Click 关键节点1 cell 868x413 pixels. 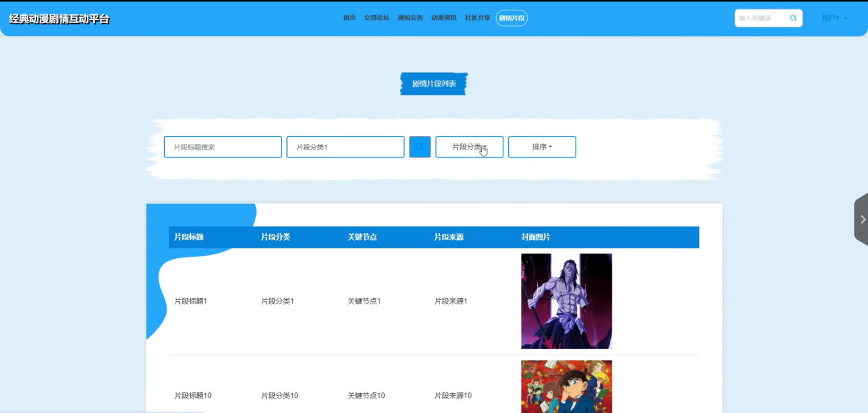[x=364, y=301]
